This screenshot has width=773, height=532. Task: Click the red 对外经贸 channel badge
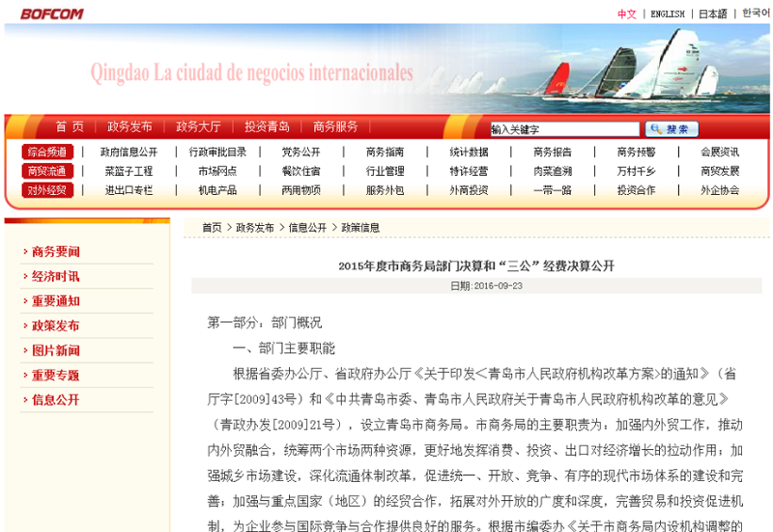[x=47, y=190]
